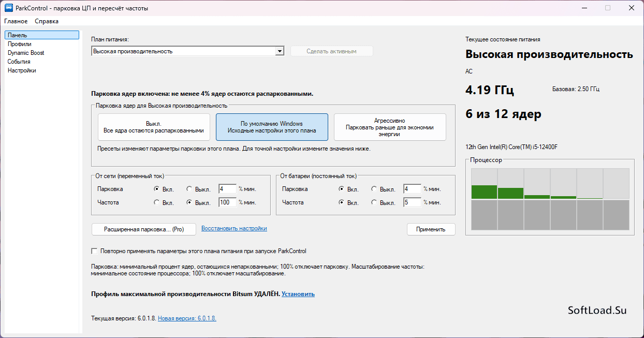This screenshot has width=644, height=338.
Task: Select Панель in the sidebar
Action: (42, 35)
